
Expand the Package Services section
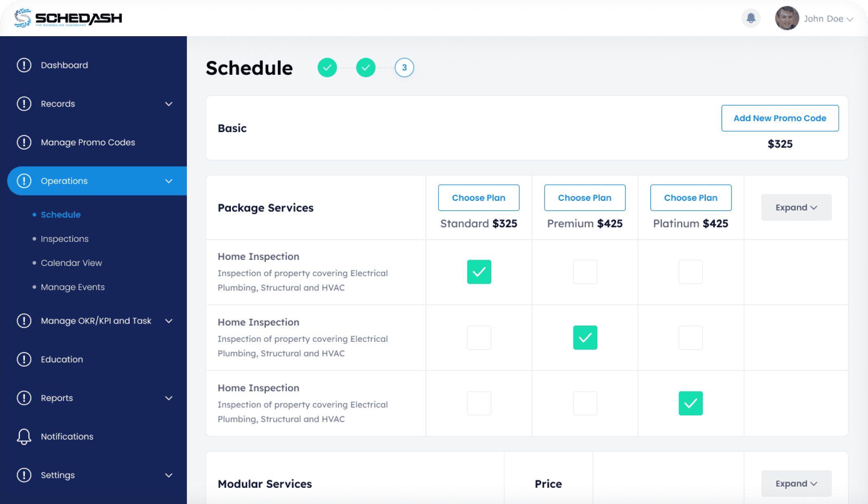(x=795, y=207)
